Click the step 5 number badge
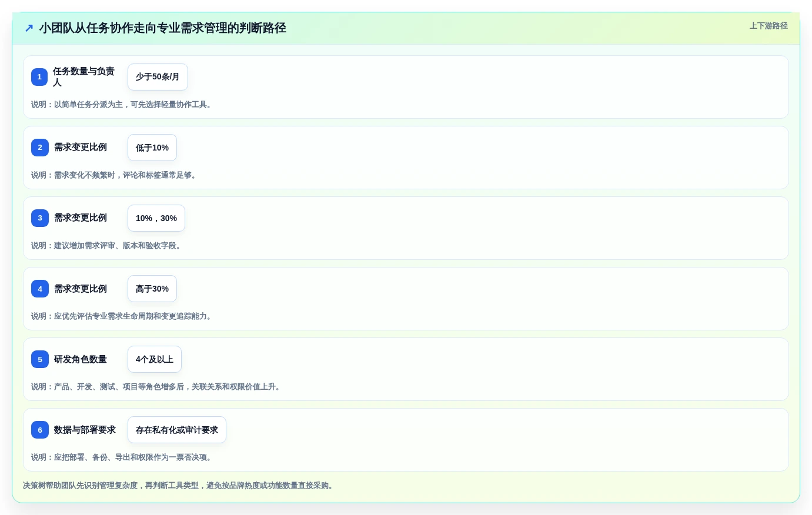Screen dimensions: 812x515 tap(40, 359)
